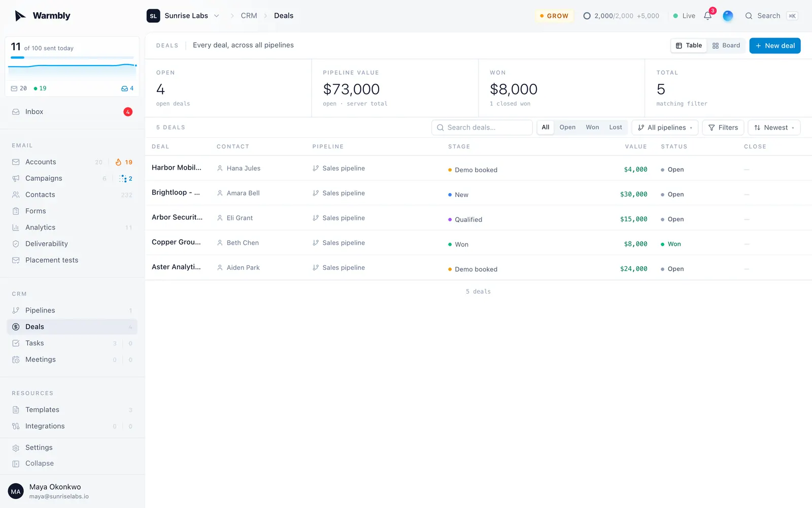Click the sent-today progress bar
The image size is (812, 508).
(x=72, y=57)
